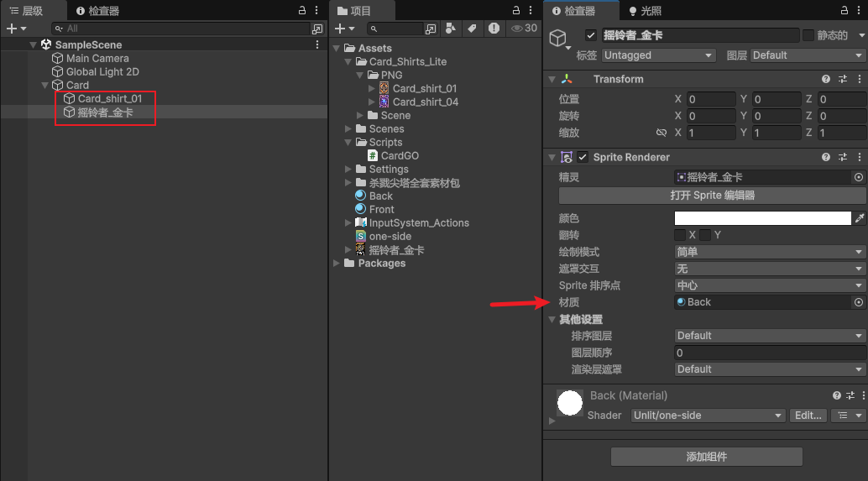
Task: Open the mask interaction dropdown
Action: [x=770, y=269]
